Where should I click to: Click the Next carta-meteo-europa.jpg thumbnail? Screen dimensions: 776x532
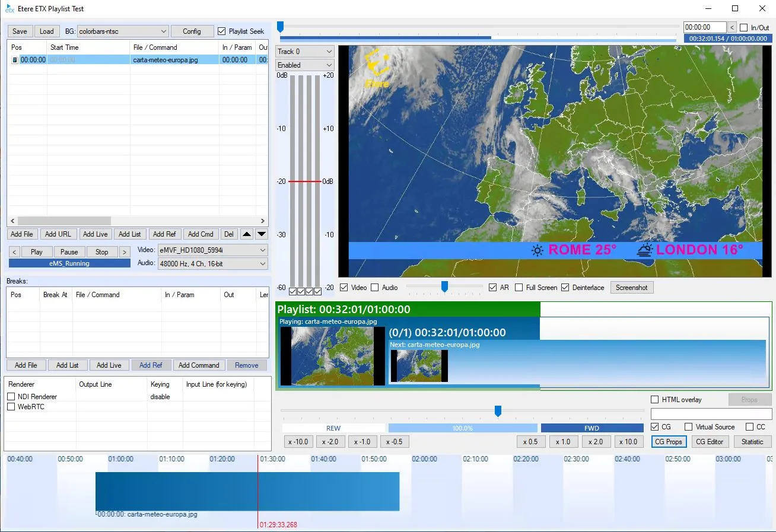click(x=419, y=366)
